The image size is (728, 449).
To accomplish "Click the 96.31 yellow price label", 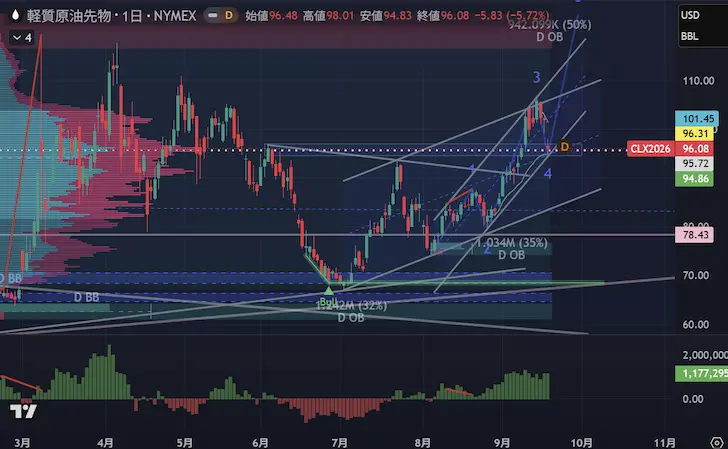I will [x=695, y=134].
